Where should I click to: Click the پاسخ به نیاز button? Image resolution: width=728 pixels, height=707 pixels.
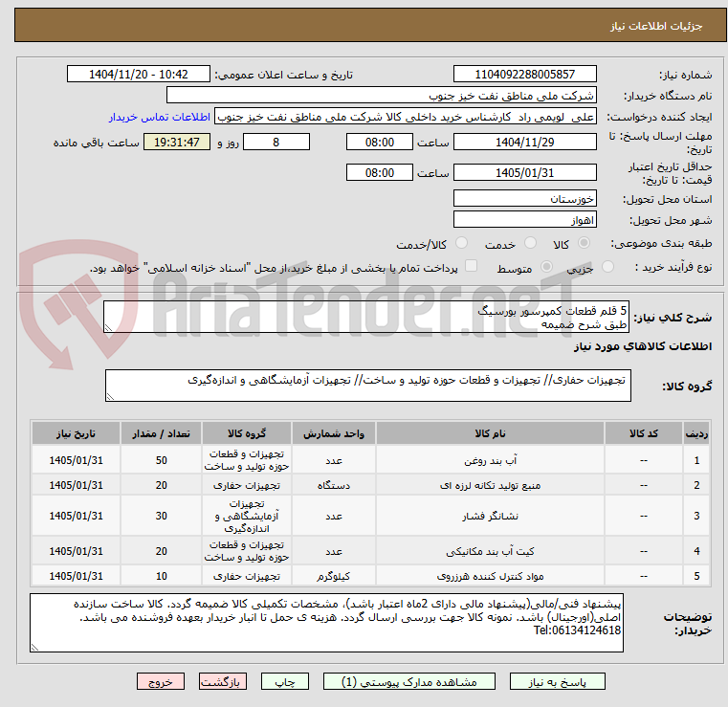tap(557, 681)
